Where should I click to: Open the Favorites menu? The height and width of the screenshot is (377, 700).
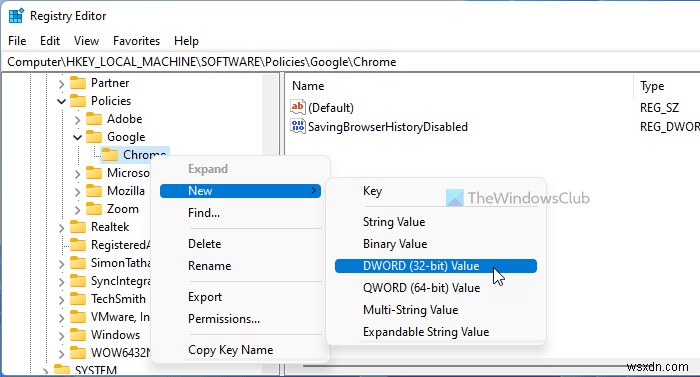(136, 41)
